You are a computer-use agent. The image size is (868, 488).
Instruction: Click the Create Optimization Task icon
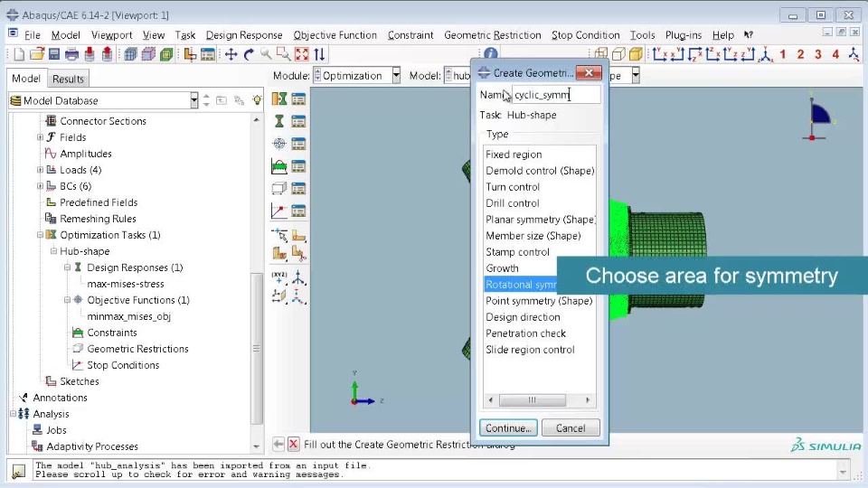pyautogui.click(x=279, y=99)
